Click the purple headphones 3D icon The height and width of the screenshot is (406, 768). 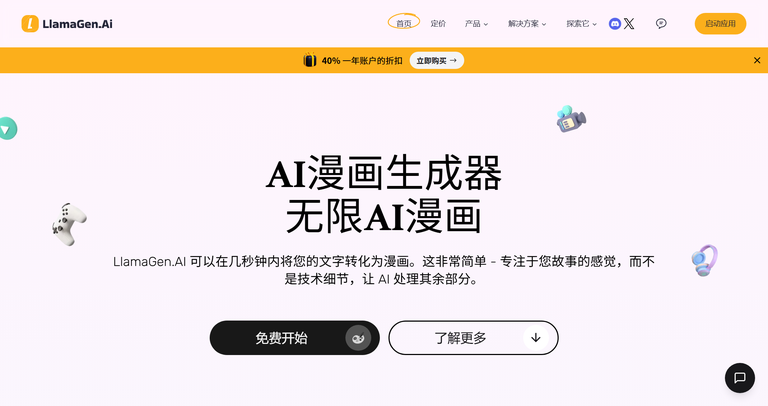(x=704, y=261)
